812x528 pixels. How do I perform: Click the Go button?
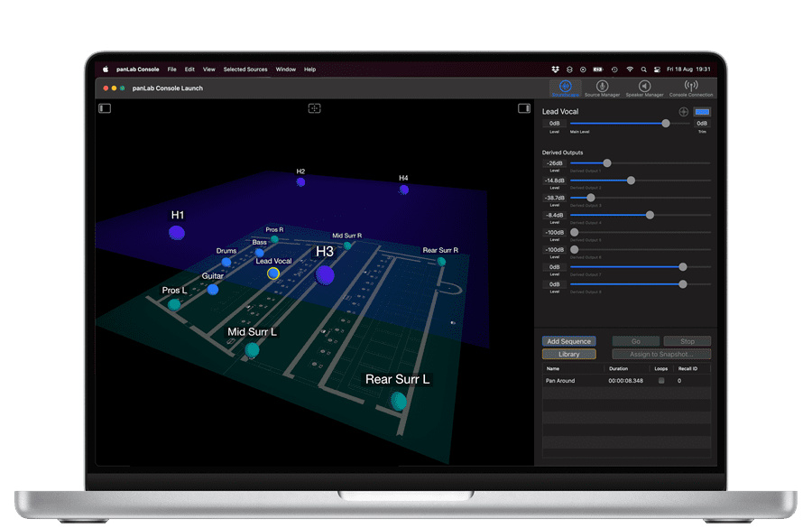pyautogui.click(x=635, y=341)
